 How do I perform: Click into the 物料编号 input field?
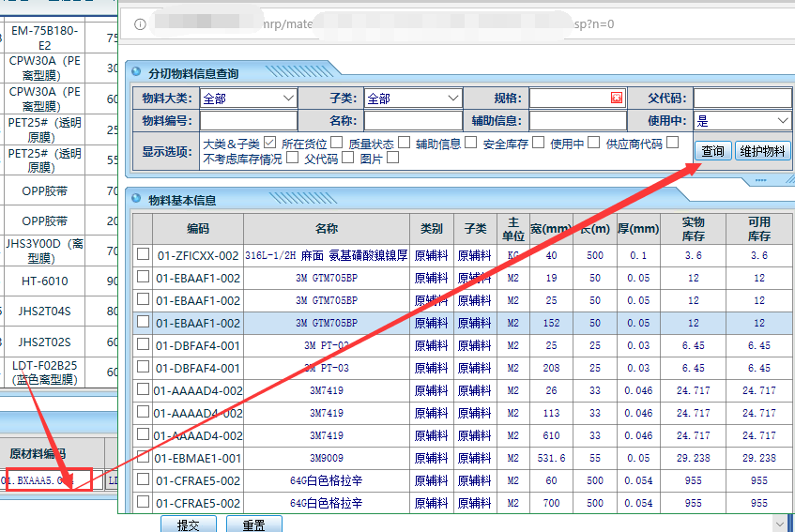(248, 121)
